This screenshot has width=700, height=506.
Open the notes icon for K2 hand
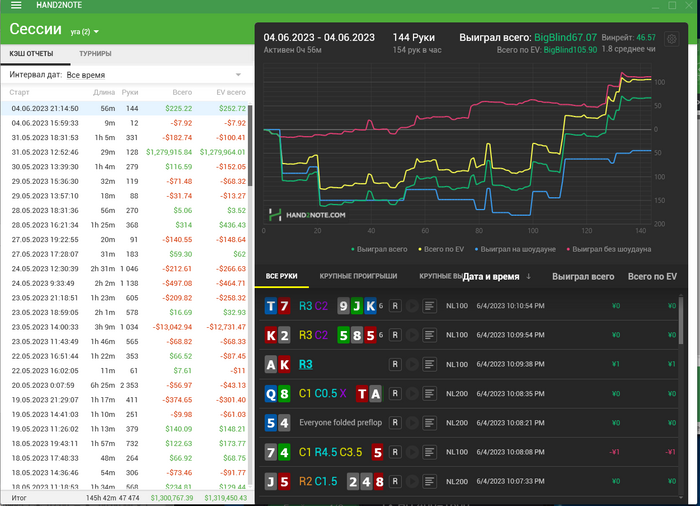pyautogui.click(x=429, y=335)
